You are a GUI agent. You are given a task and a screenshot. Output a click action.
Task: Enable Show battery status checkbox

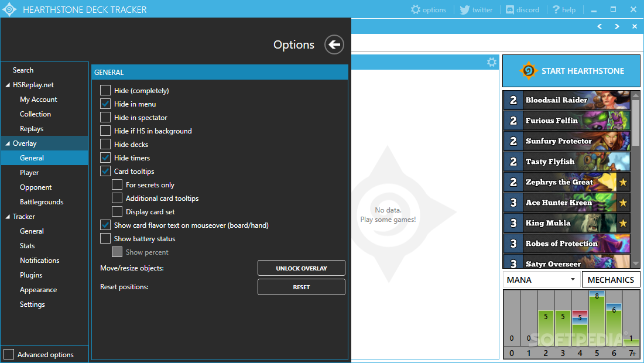(x=105, y=238)
